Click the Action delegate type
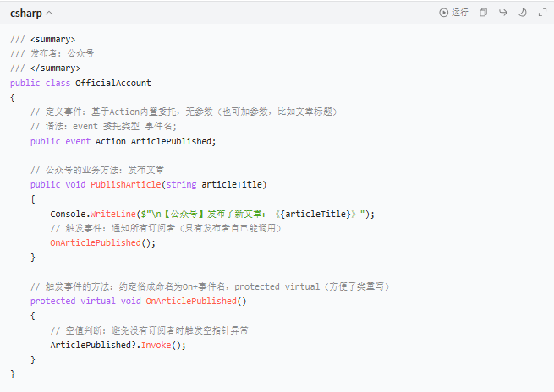The height and width of the screenshot is (392, 554). click(111, 141)
